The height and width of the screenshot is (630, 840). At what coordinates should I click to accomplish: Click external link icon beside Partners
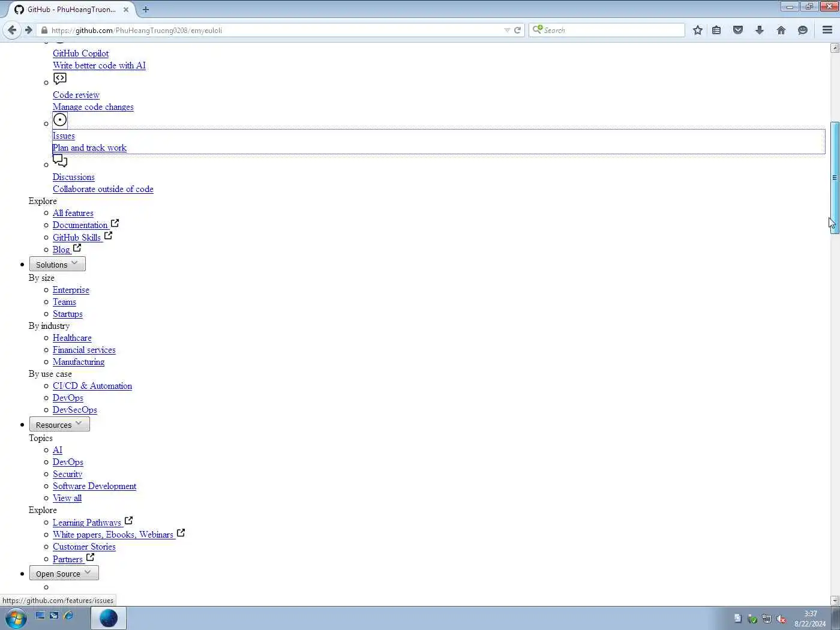[x=90, y=557]
